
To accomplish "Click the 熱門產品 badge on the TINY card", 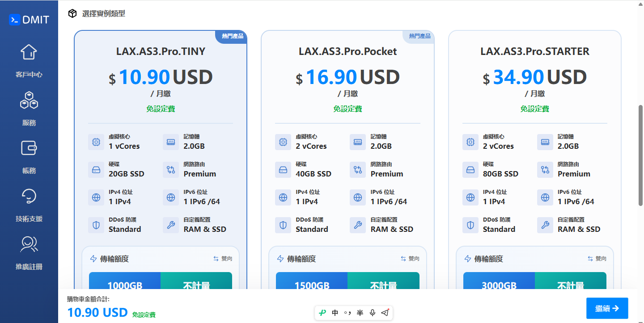I will 232,36.
